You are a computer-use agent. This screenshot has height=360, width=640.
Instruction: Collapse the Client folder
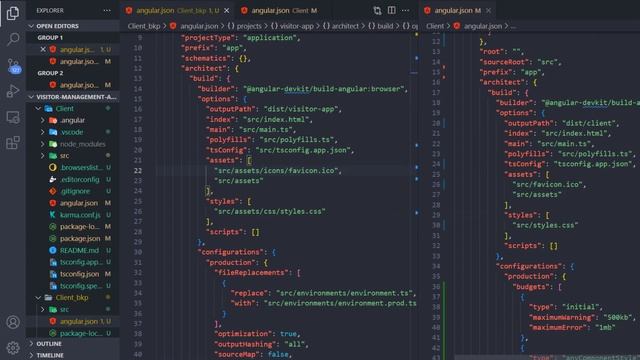coord(38,109)
